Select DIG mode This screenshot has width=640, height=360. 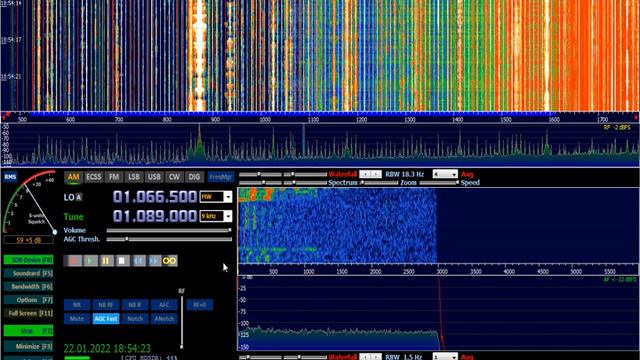pyautogui.click(x=194, y=177)
